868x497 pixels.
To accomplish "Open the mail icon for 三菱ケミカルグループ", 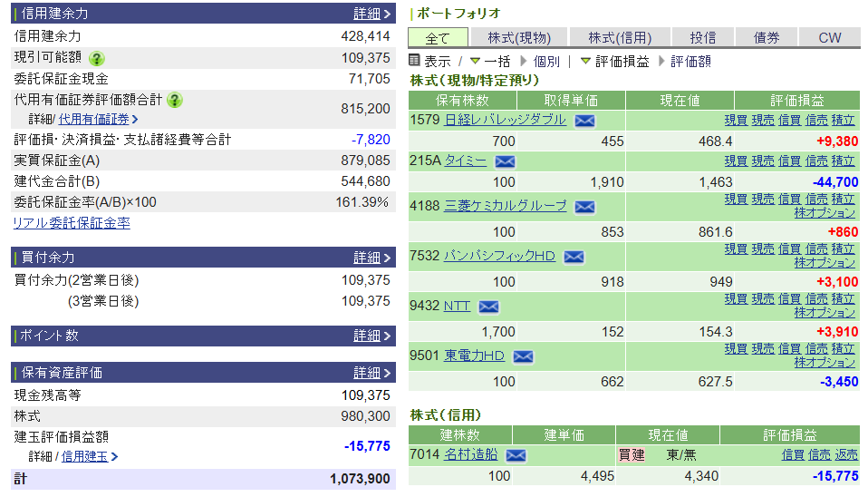I will pyautogui.click(x=584, y=207).
